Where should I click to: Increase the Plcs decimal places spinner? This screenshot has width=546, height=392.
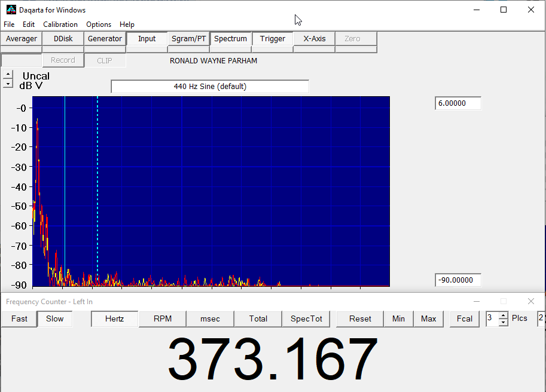pos(503,315)
